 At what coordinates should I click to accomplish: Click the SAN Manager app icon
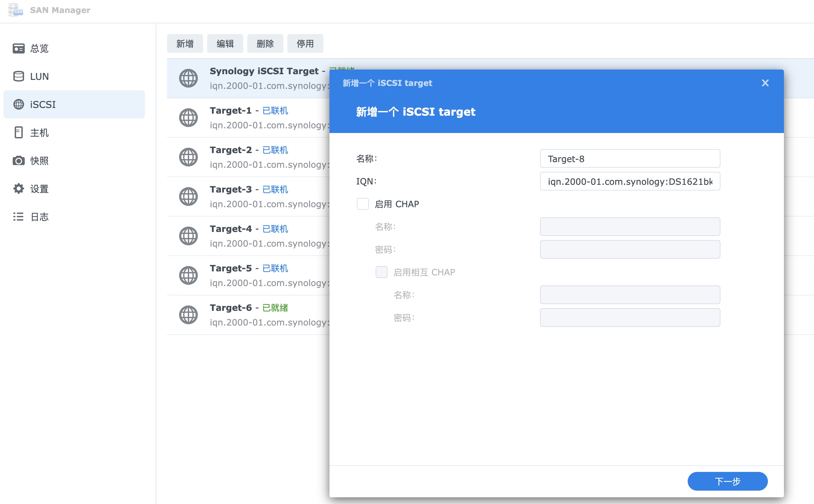(15, 10)
